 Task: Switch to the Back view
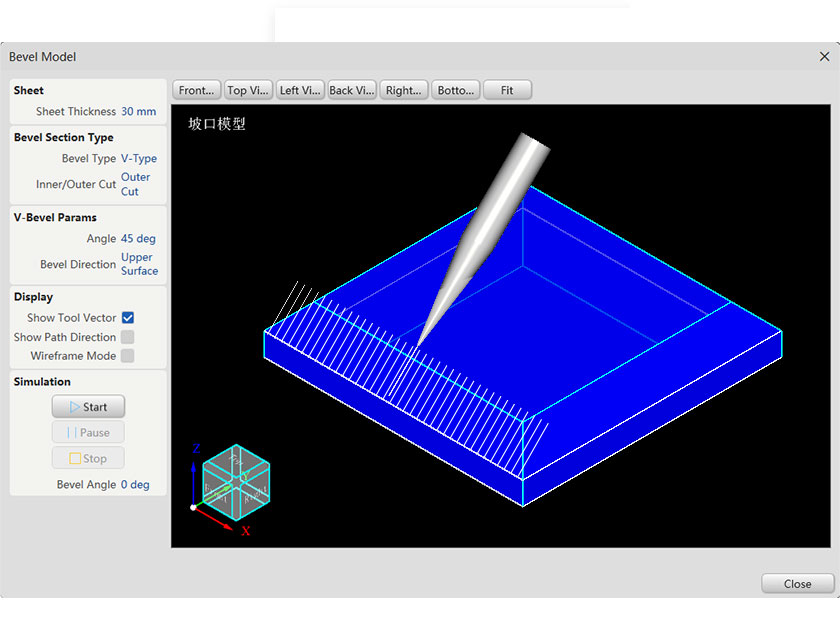(352, 89)
